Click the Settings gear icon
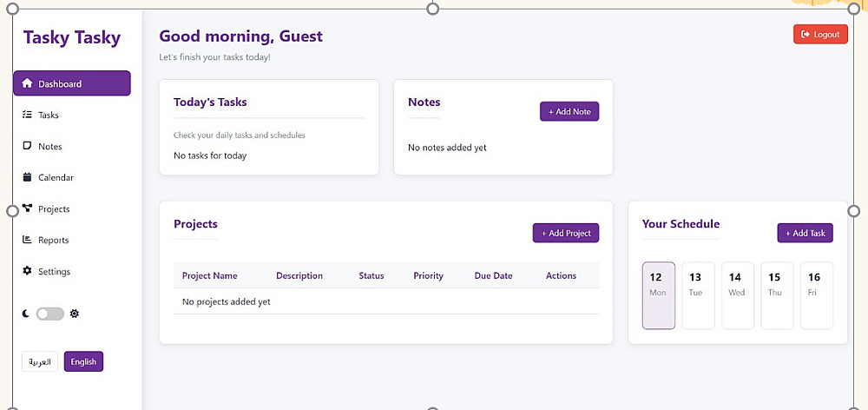 pyautogui.click(x=27, y=271)
